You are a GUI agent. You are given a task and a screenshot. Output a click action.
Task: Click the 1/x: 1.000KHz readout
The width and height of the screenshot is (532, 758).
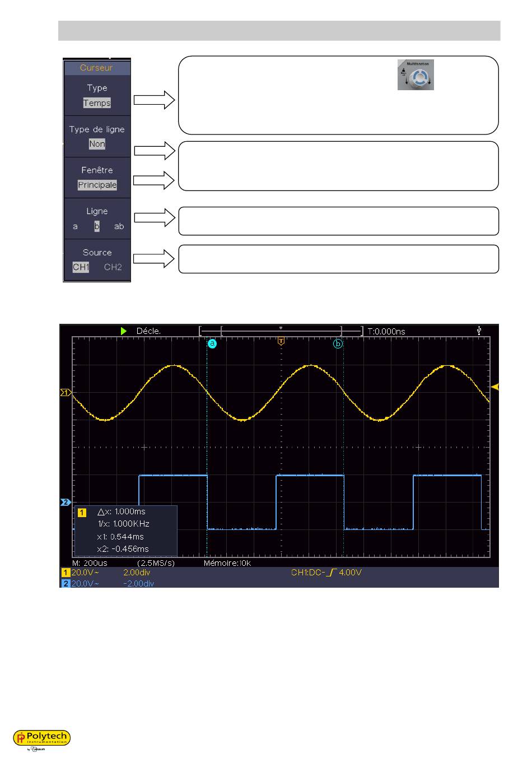pyautogui.click(x=123, y=524)
